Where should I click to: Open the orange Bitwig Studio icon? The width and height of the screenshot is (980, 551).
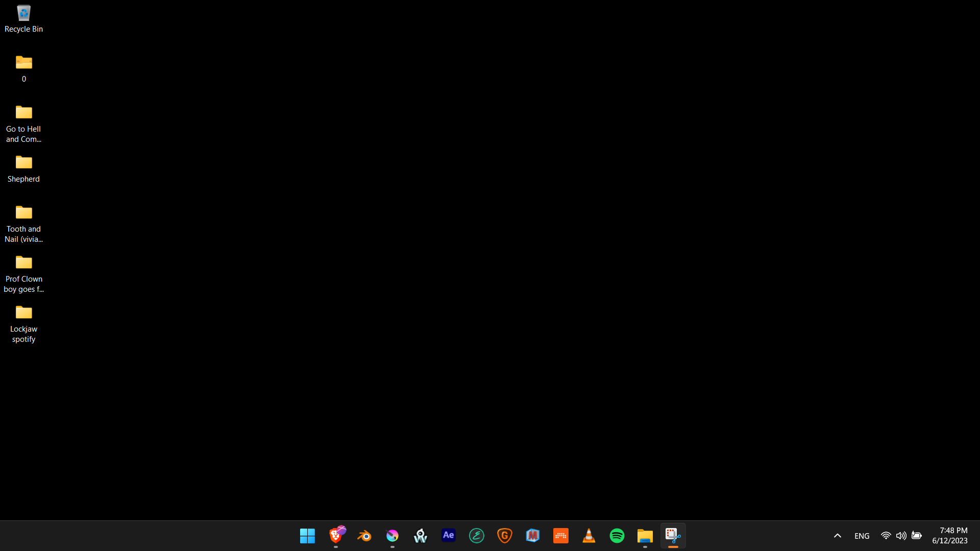click(560, 536)
